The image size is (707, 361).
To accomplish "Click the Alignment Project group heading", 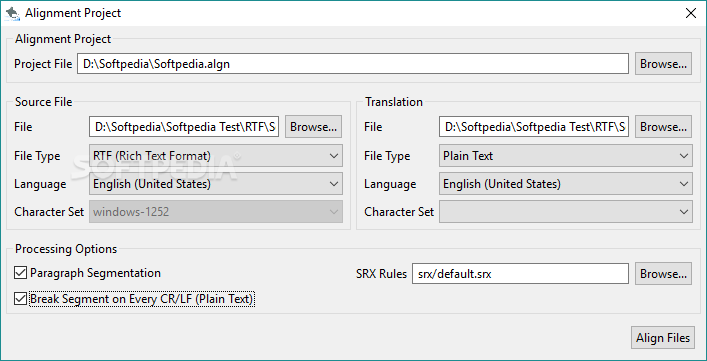I will point(63,39).
